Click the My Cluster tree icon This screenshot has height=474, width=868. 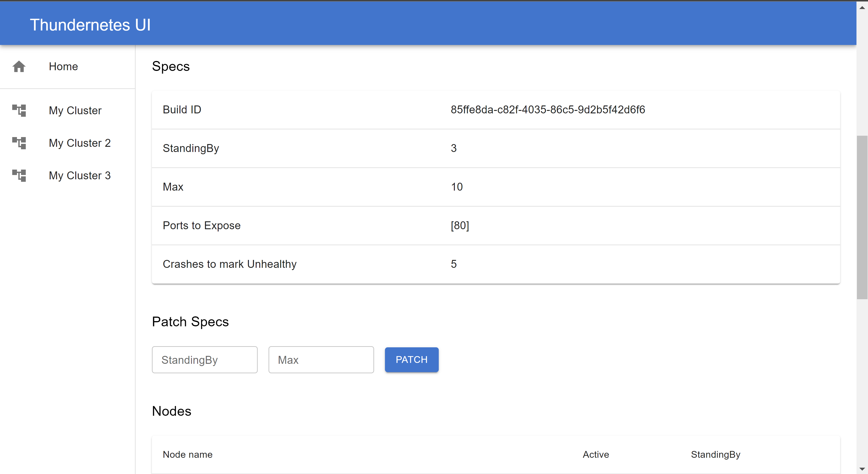click(x=19, y=110)
